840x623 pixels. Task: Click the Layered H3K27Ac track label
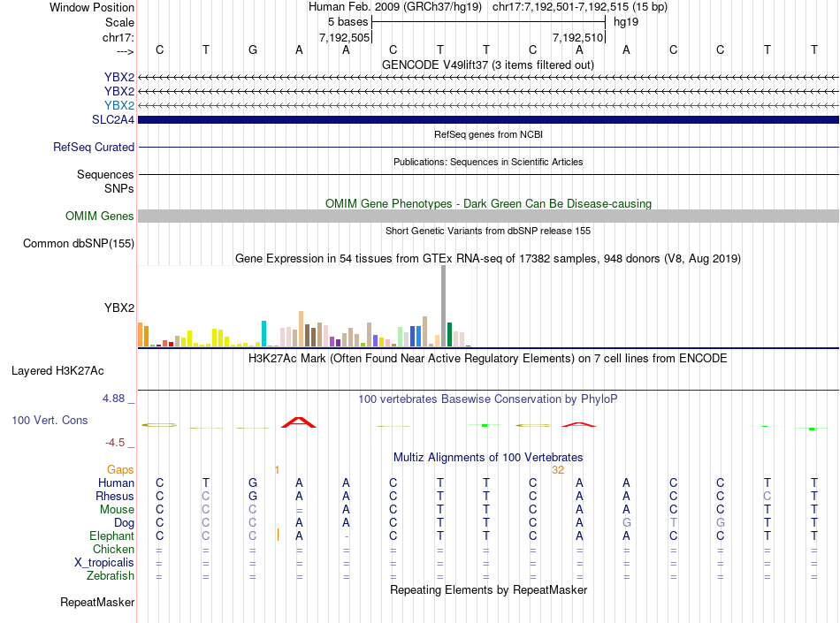(x=57, y=371)
